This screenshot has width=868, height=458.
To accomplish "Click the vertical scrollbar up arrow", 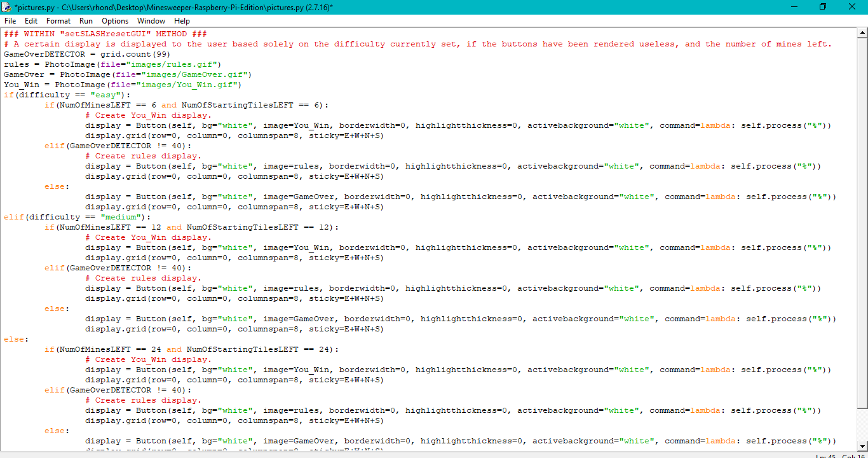I will (862, 33).
